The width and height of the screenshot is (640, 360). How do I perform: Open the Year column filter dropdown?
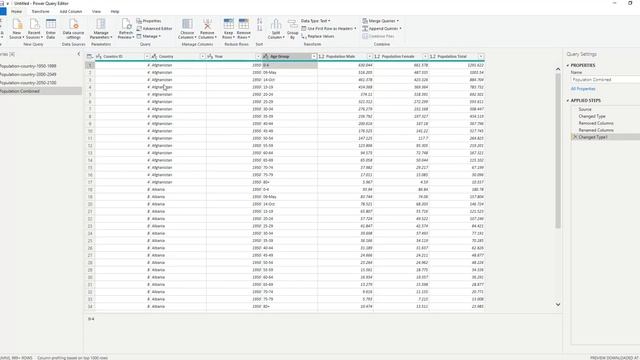258,56
